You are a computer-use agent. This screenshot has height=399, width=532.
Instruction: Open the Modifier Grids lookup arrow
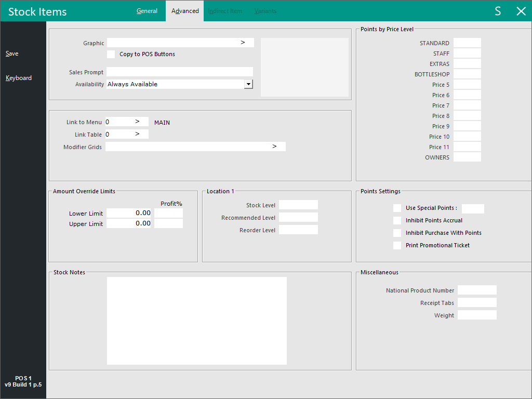(x=274, y=147)
